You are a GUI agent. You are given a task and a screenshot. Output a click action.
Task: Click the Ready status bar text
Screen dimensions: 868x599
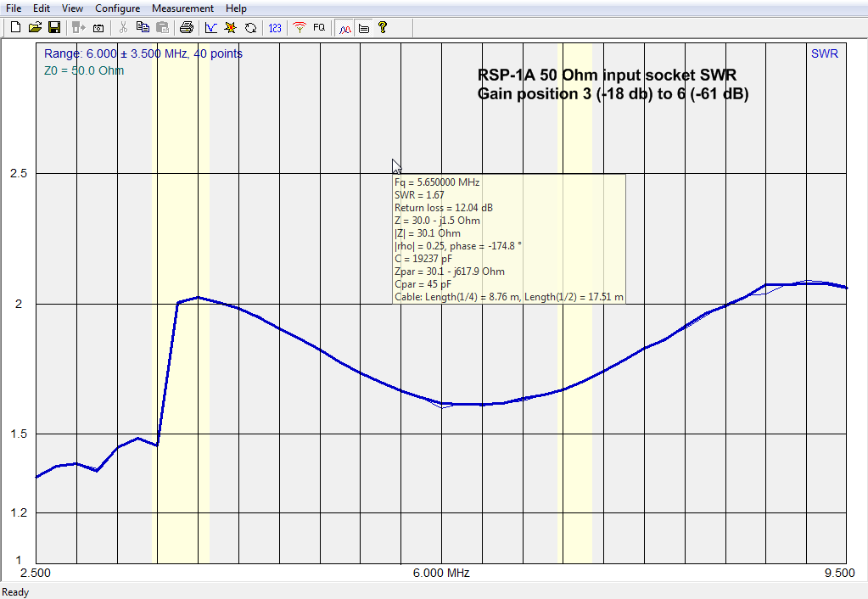tap(15, 592)
